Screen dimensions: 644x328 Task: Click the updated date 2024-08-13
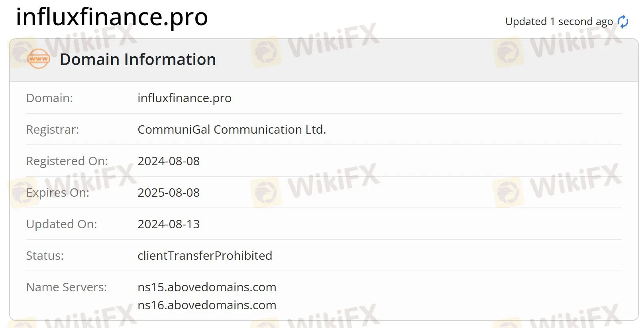(169, 224)
